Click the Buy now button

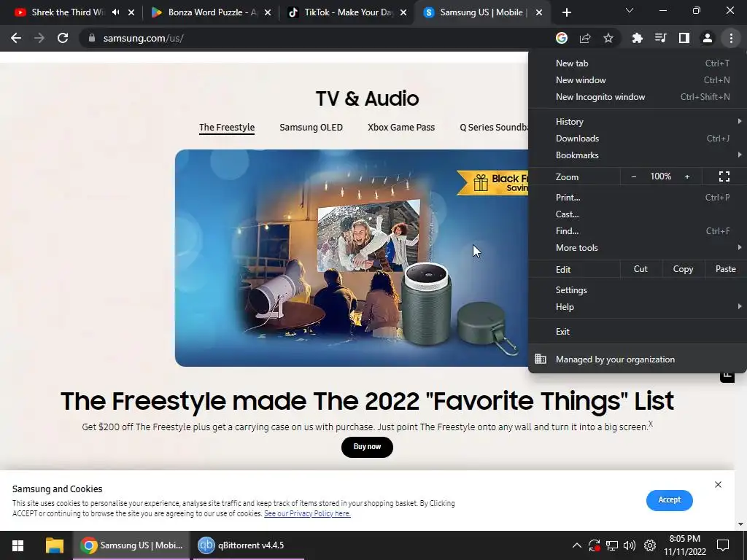point(367,447)
